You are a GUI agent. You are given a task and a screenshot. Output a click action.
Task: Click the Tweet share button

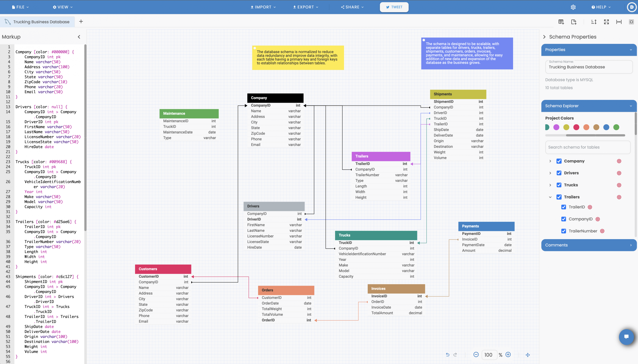click(394, 7)
